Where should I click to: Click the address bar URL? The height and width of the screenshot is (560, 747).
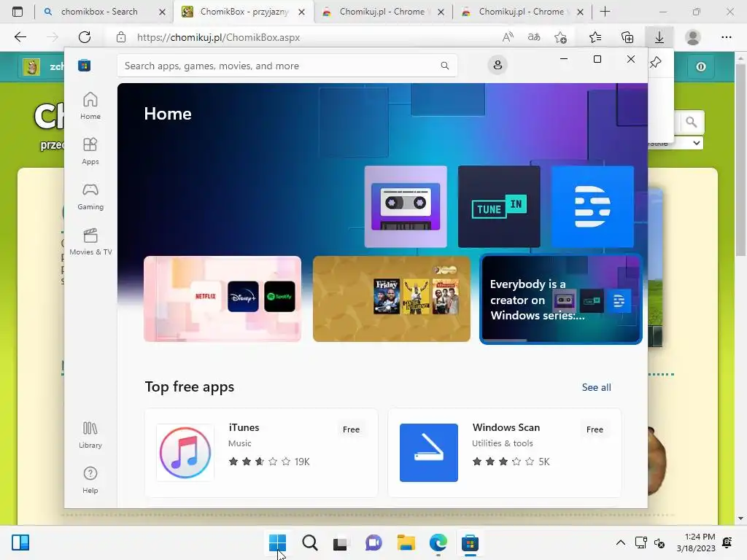tap(218, 38)
